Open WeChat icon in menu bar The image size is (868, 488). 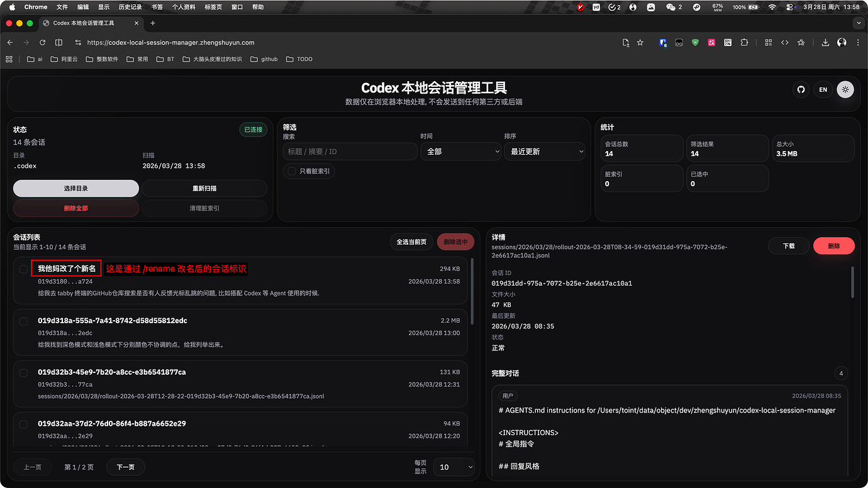674,7
